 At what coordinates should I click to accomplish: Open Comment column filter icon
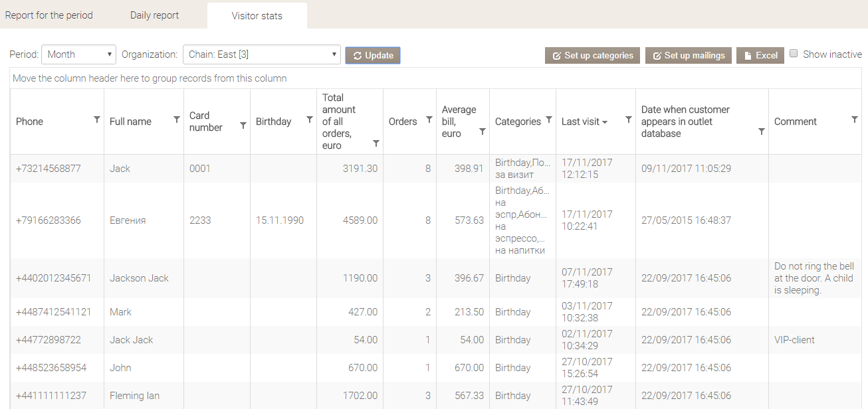[x=855, y=120]
